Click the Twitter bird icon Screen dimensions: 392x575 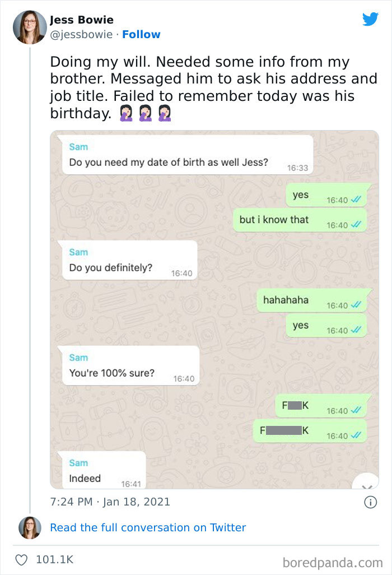click(371, 19)
